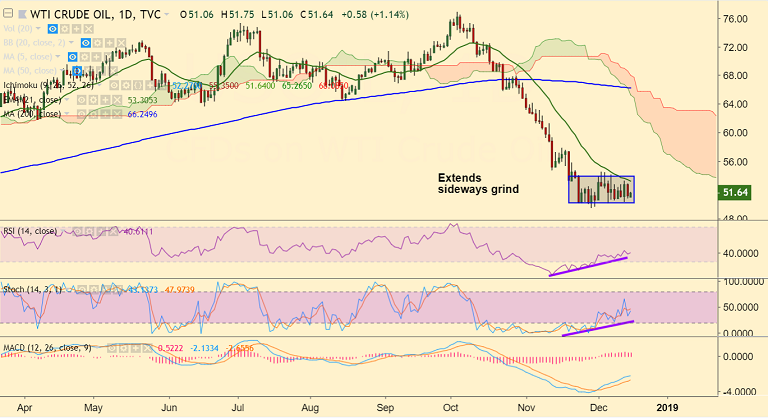Toggle visibility of MACD indicator
Screen dimensions: 768x419
112,348
